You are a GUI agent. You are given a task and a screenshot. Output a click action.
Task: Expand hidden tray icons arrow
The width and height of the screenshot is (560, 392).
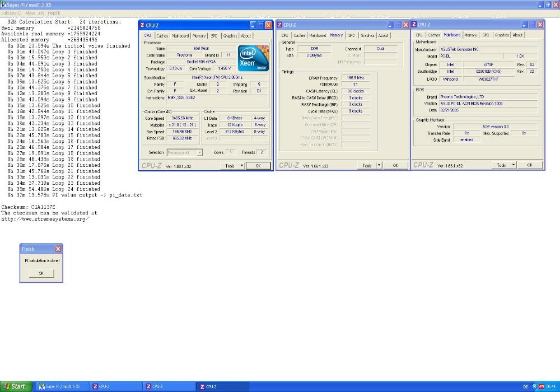pyautogui.click(x=535, y=386)
